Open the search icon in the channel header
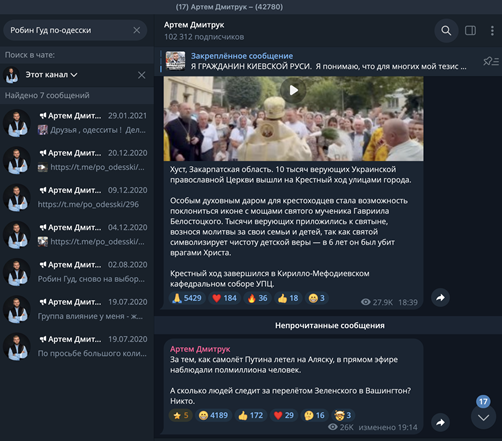Screen dimensions: 502x441 (446, 31)
